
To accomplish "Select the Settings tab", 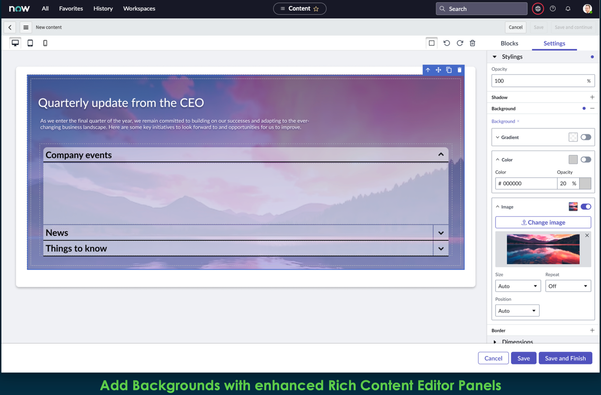I will (554, 43).
